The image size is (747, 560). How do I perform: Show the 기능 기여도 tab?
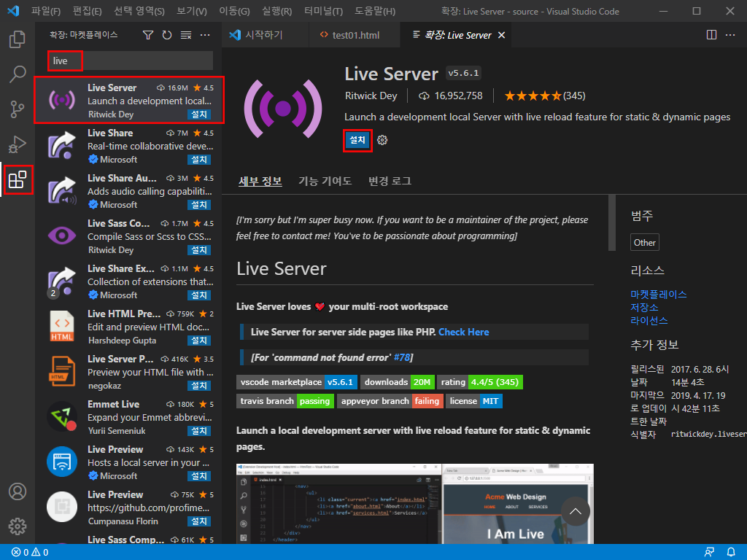click(325, 181)
